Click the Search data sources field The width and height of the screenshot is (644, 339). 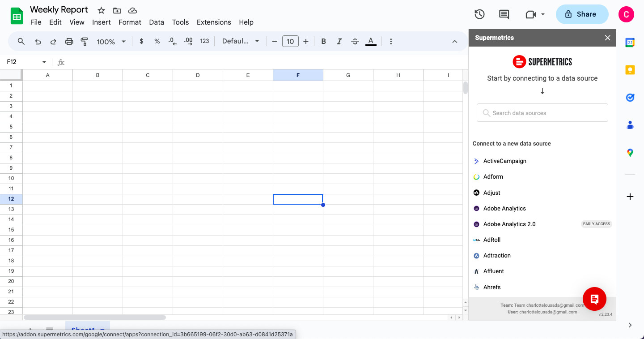(542, 113)
